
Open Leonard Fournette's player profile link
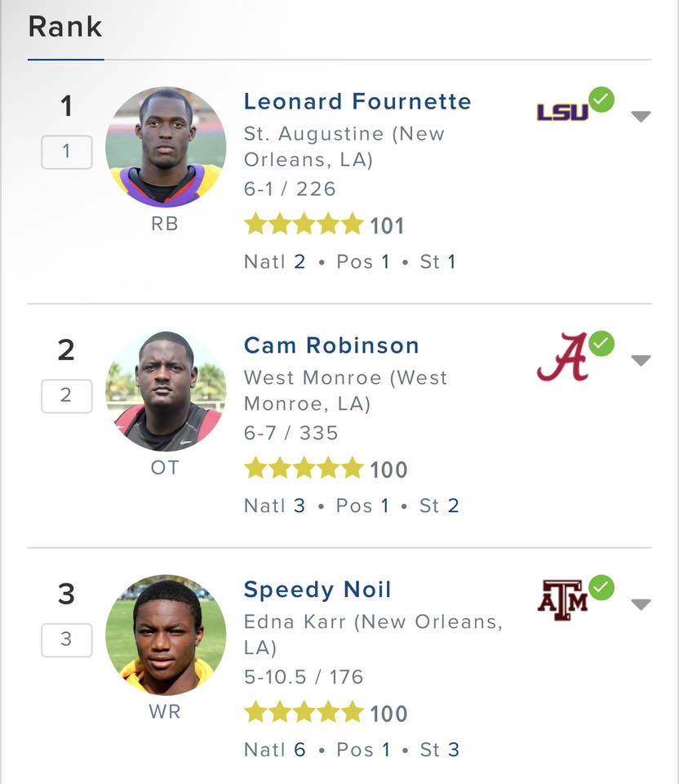357,101
